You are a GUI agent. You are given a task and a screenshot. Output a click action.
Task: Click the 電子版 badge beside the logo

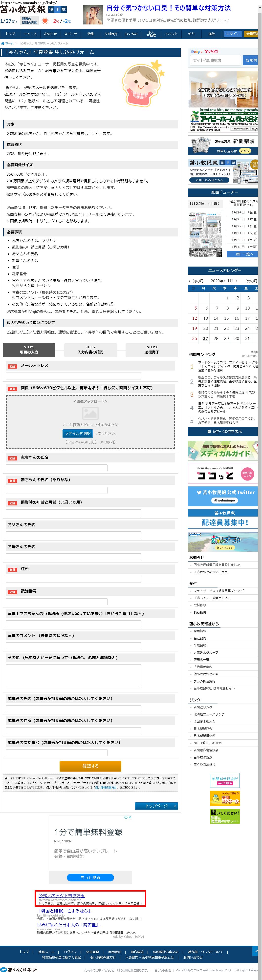pyautogui.click(x=58, y=9)
